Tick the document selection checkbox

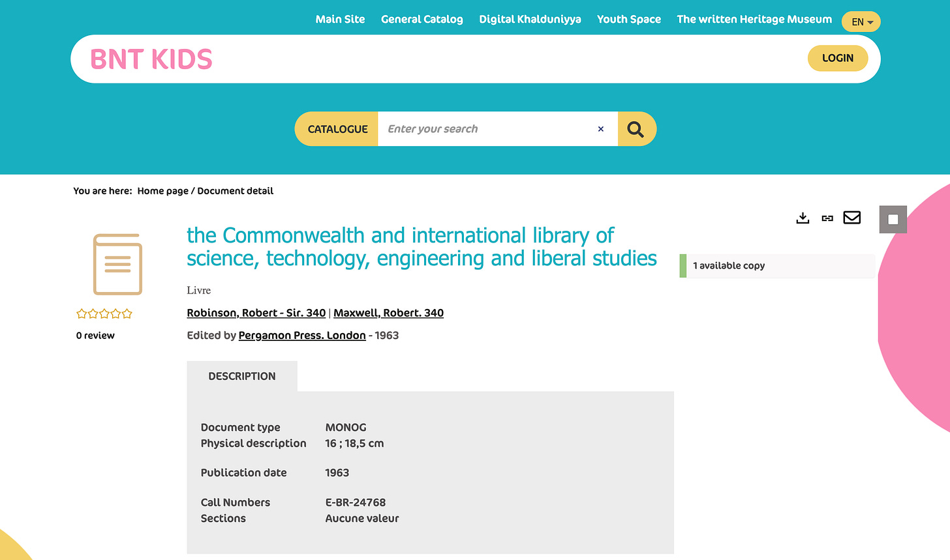pyautogui.click(x=893, y=220)
